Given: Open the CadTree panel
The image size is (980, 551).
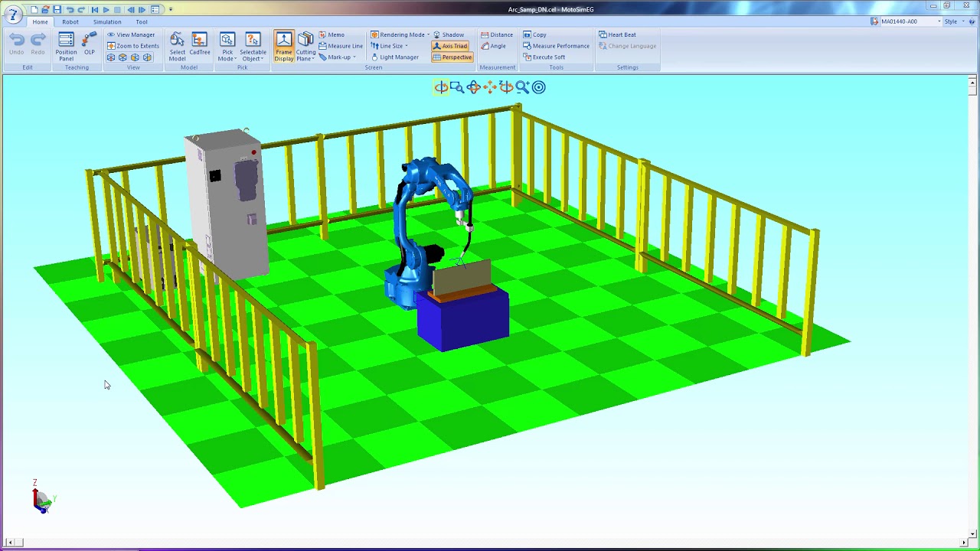Looking at the screenshot, I should (200, 44).
